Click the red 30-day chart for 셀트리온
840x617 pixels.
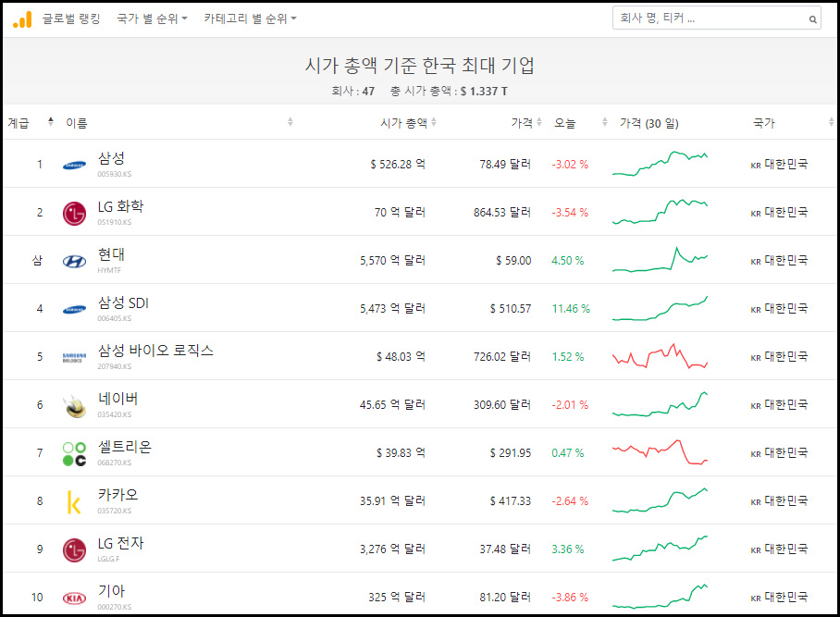click(660, 452)
